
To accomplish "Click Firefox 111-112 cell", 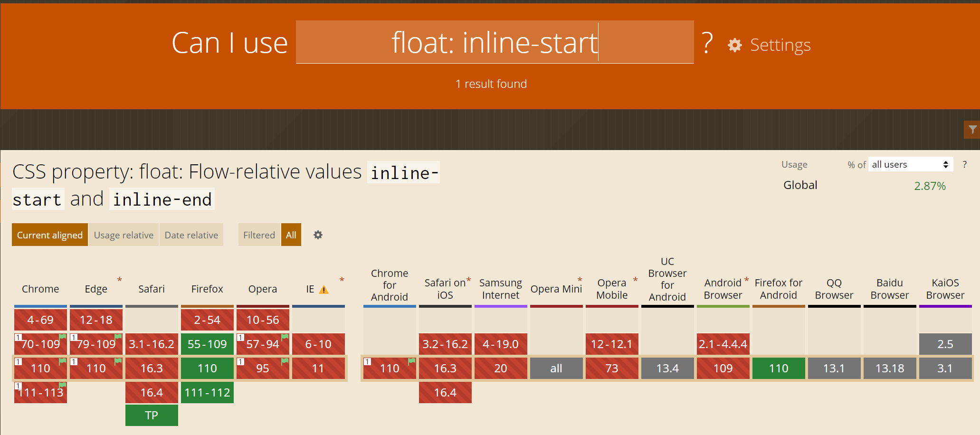I will click(x=207, y=392).
